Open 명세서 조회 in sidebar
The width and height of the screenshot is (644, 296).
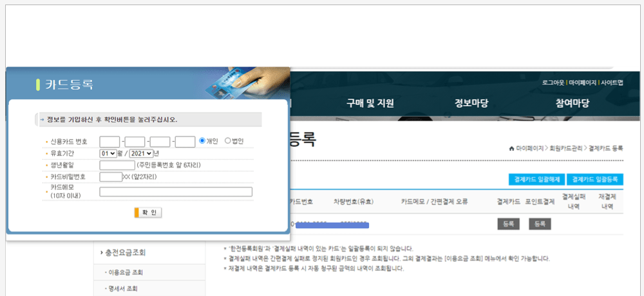123,289
